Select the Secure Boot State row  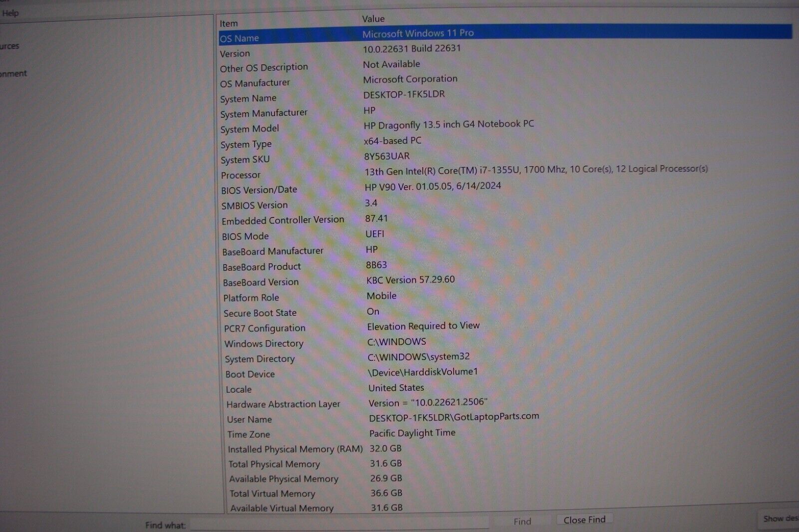point(505,312)
